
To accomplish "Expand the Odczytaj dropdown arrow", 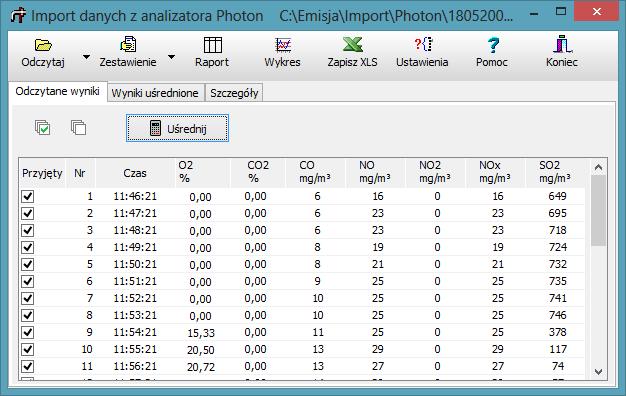I will pos(86,57).
